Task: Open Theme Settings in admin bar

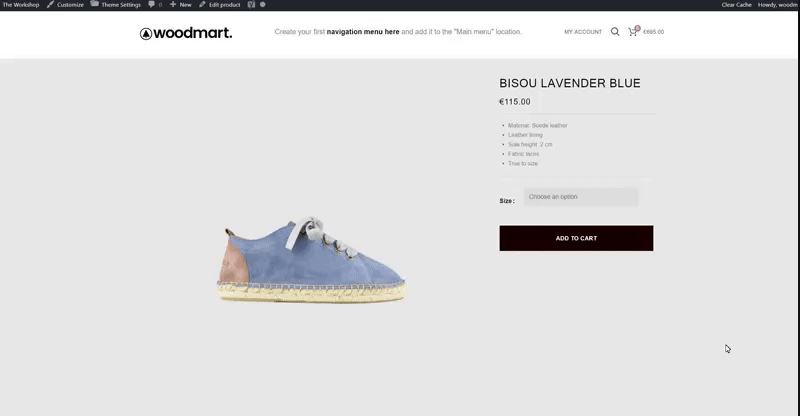Action: click(x=116, y=4)
